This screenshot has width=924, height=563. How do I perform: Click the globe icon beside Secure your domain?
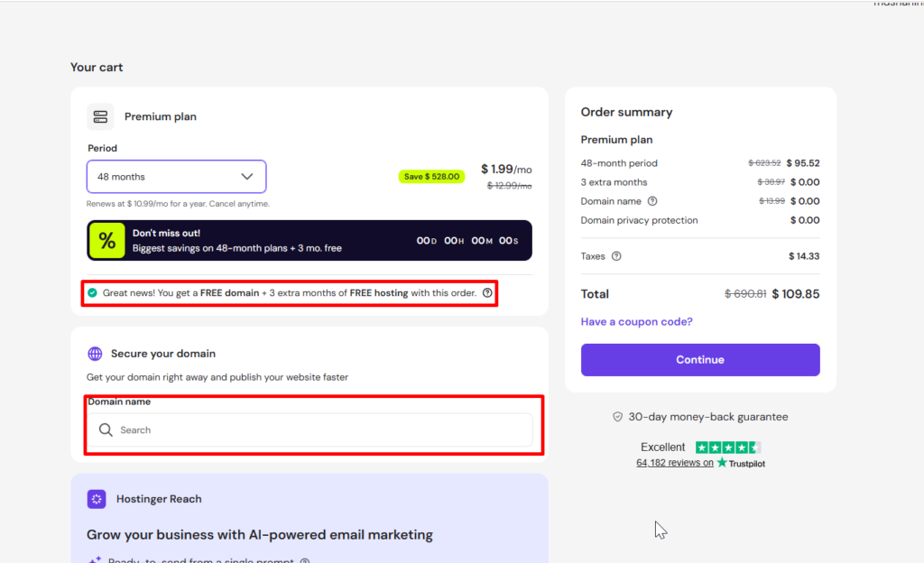95,354
